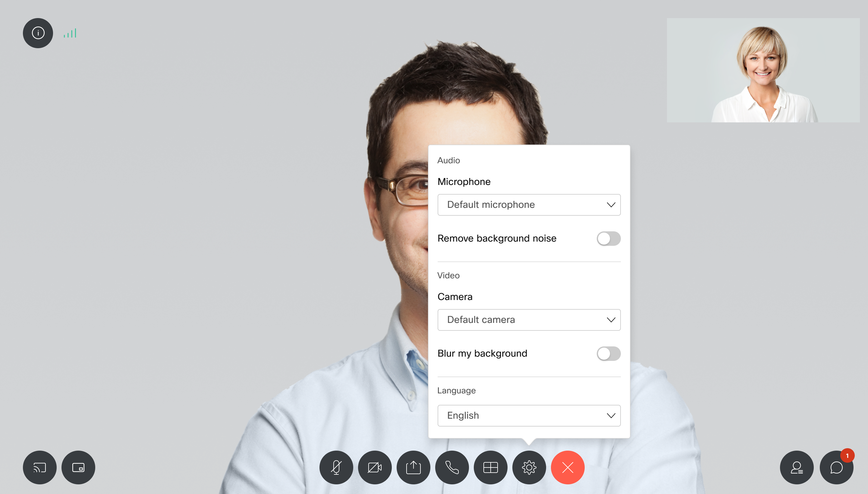Click the cast/present screen button
The width and height of the screenshot is (868, 494).
pyautogui.click(x=39, y=467)
